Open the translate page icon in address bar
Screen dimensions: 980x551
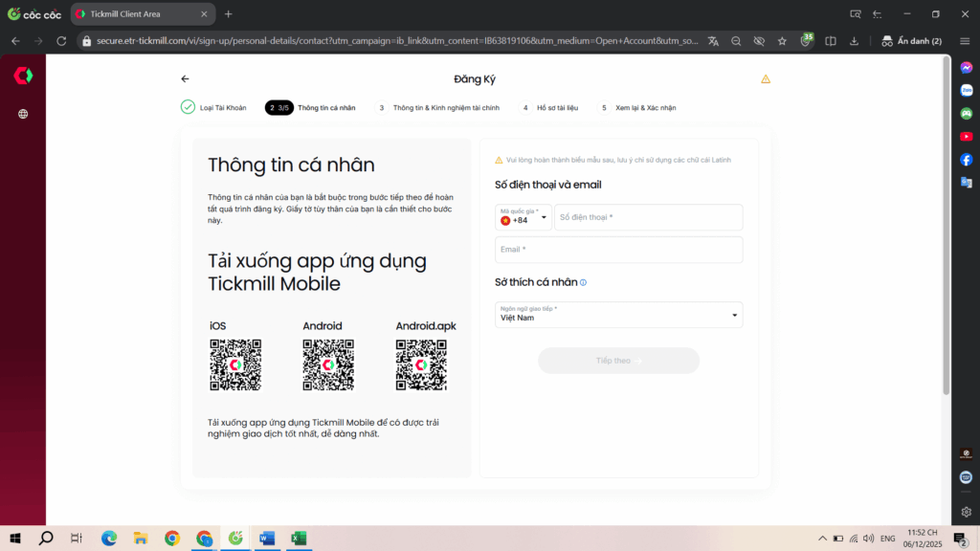pos(713,41)
